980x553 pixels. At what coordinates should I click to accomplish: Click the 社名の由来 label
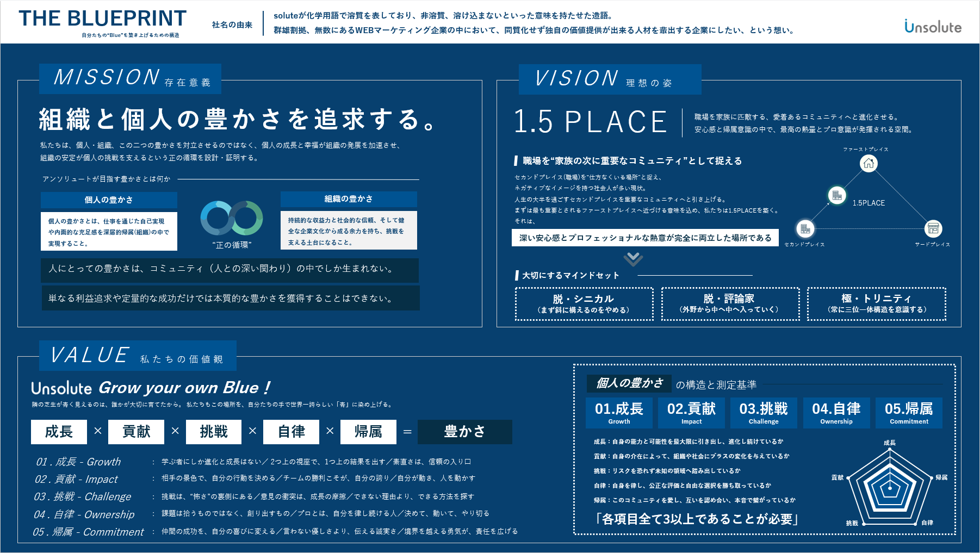[232, 24]
